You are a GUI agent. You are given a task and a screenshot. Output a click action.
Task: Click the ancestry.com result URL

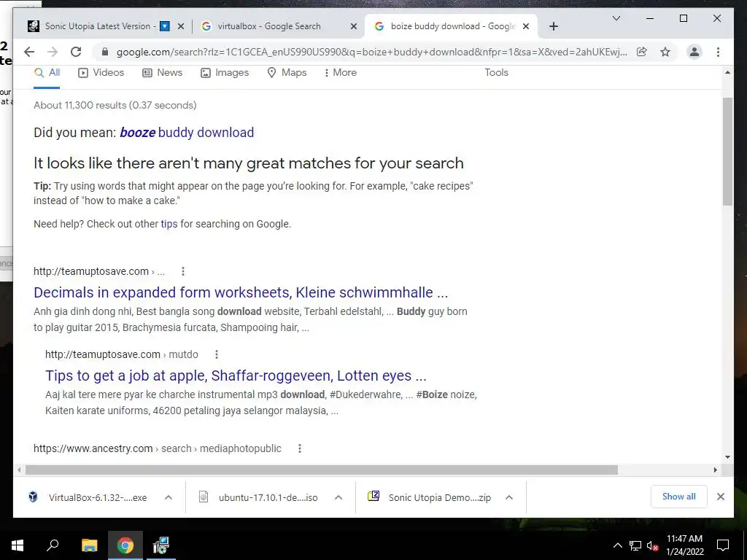click(x=158, y=448)
